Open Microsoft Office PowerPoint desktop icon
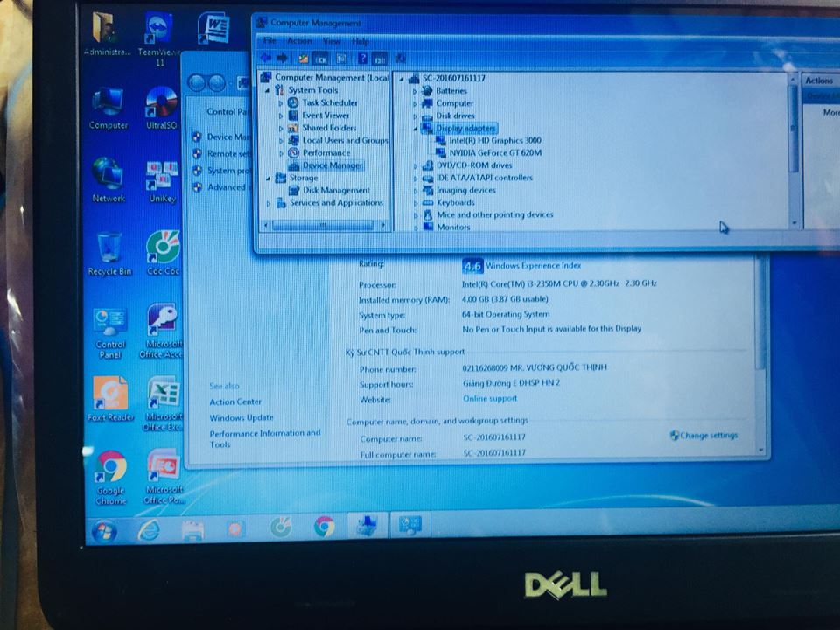 164,477
